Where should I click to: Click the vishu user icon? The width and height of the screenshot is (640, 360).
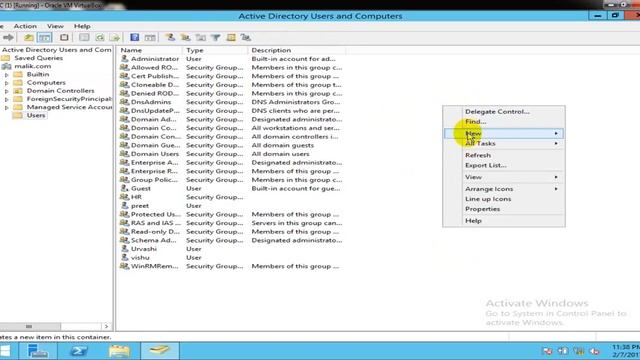[x=124, y=257]
